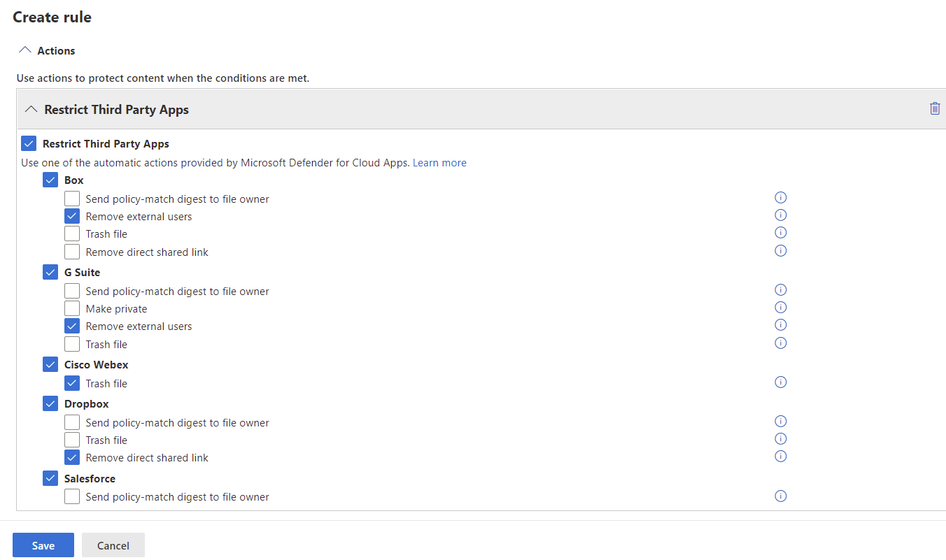Uncheck the Cisco Webex app checkbox
Screen dimensions: 946x560
tap(50, 365)
